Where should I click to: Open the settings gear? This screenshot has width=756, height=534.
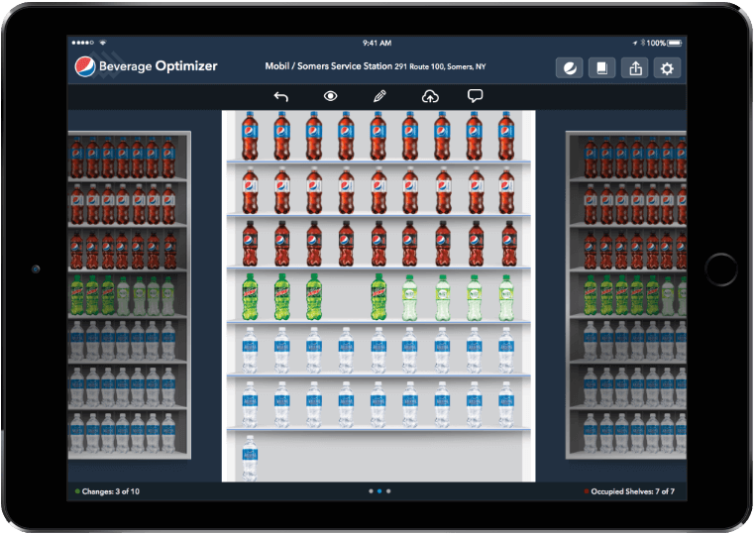667,67
